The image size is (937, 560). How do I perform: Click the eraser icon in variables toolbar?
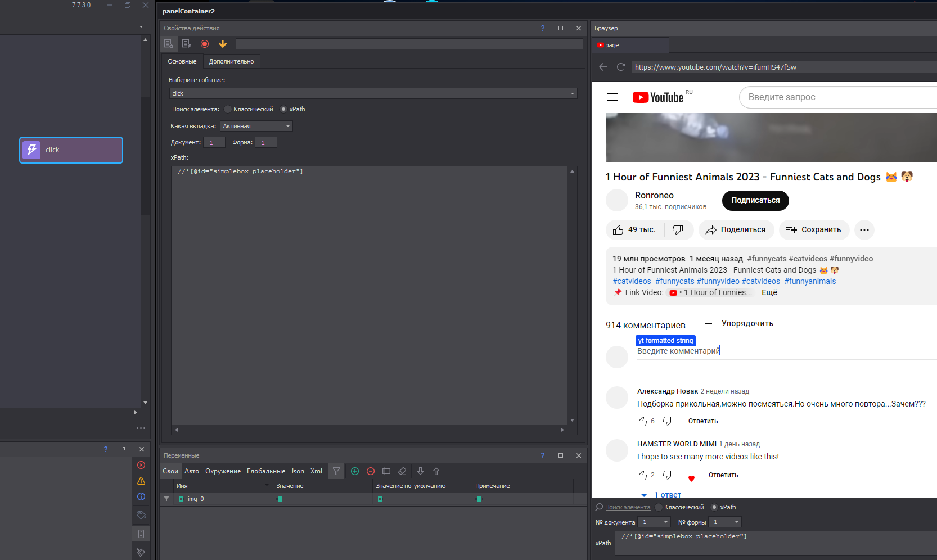coord(402,471)
